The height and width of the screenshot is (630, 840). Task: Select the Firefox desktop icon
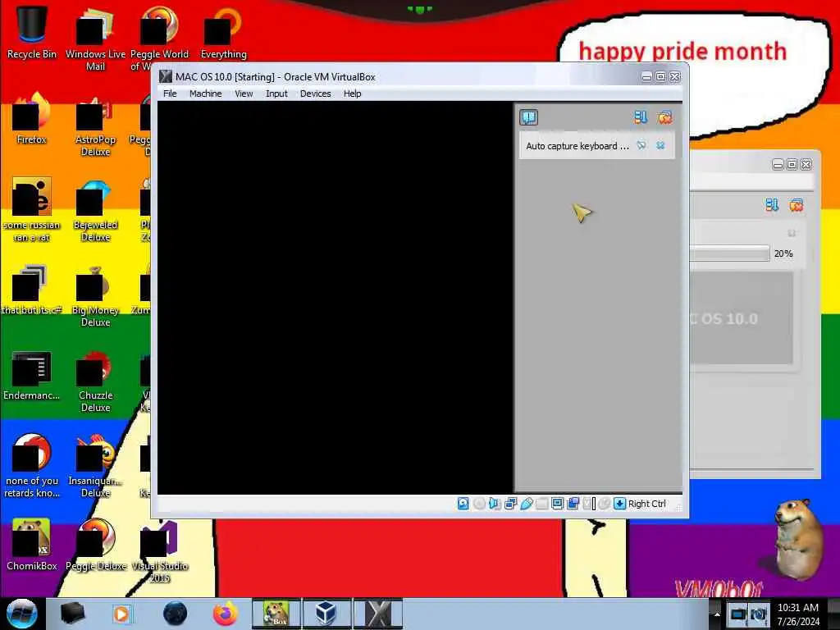tap(32, 119)
